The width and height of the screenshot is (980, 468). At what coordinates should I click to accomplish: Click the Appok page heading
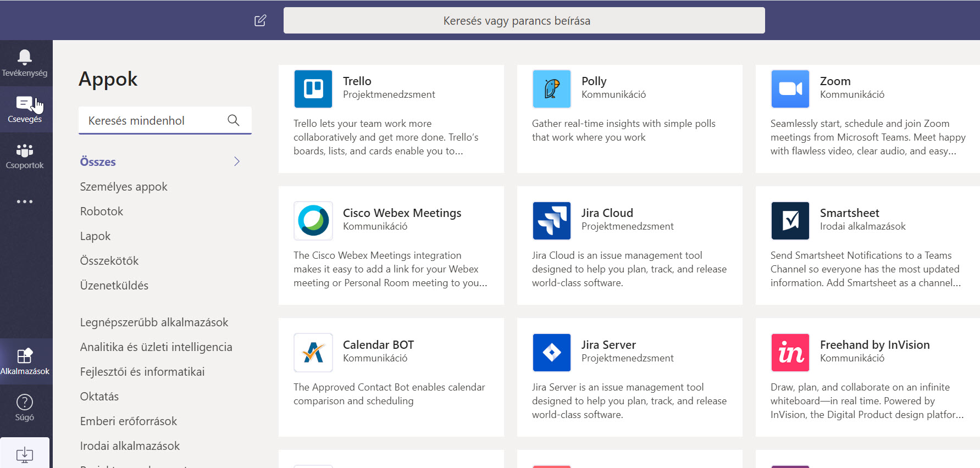click(108, 79)
